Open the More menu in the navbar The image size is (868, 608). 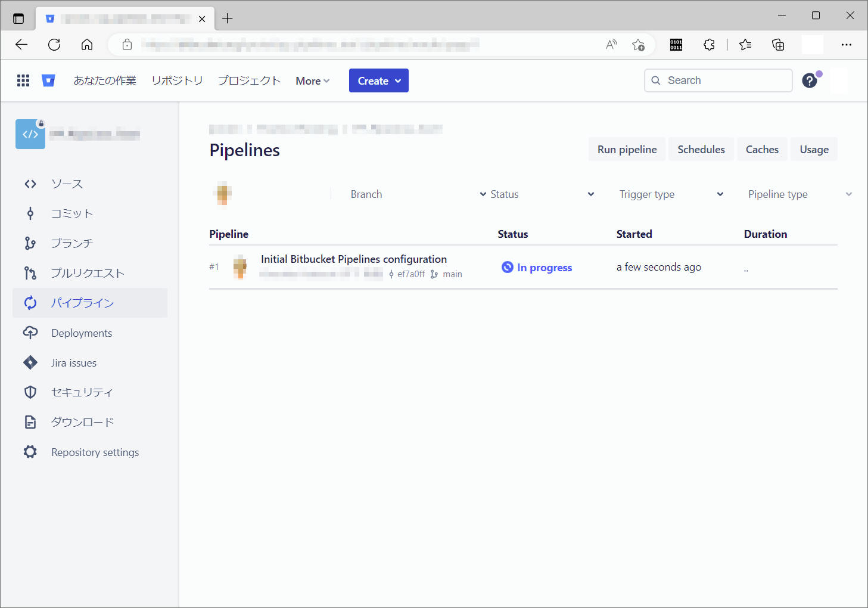coord(312,80)
